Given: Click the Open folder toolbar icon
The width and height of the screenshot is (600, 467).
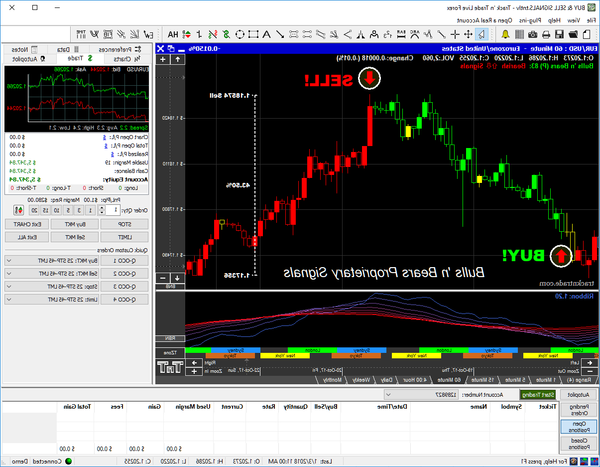Looking at the screenshot, I should [x=573, y=35].
